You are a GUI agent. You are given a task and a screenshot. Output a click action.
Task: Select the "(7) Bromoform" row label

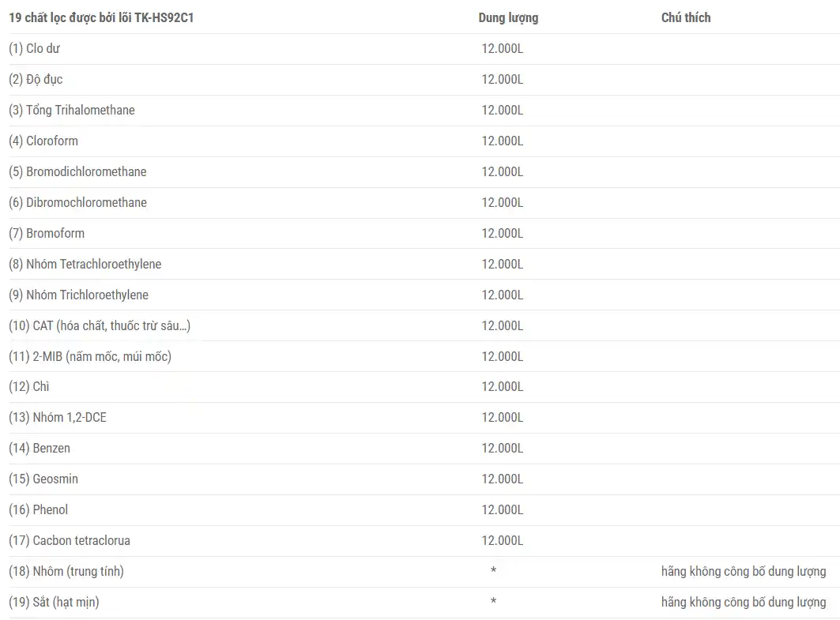pos(47,233)
